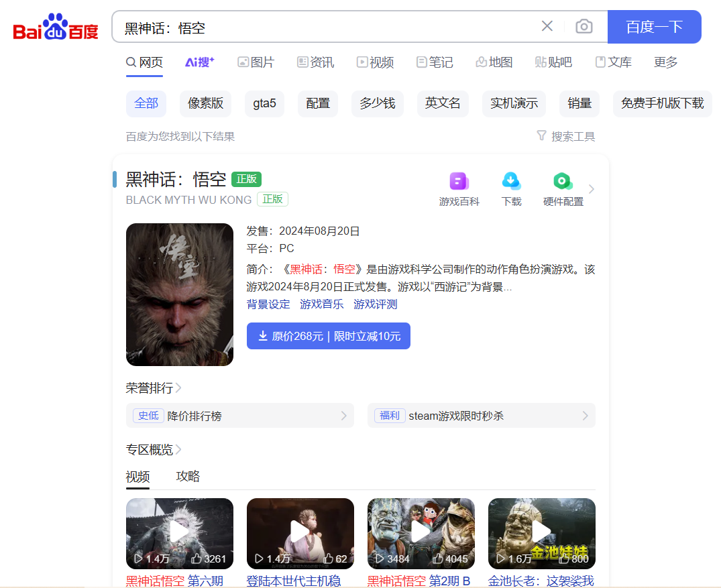Screen dimensions: 721x588
Task: Select the 英文名 suggestion chip
Action: coord(443,103)
